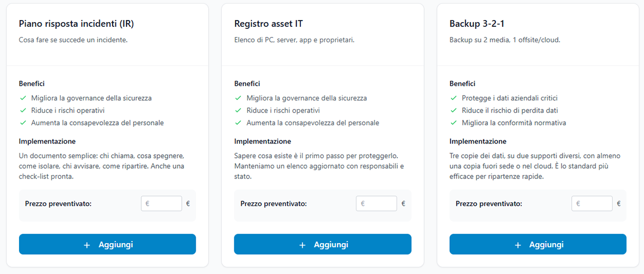644x274 pixels.
Task: Click 'Migliora la governance' checkmark in Registro asset IT card
Action: [238, 98]
